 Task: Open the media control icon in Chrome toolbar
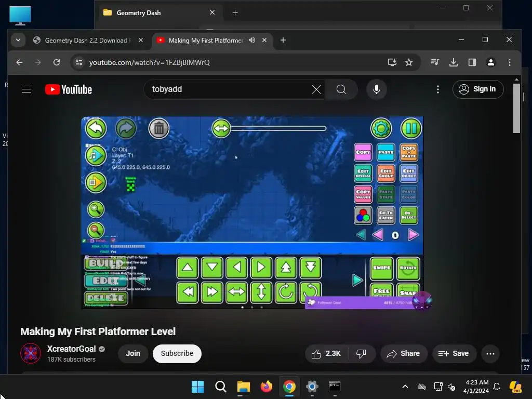435,62
